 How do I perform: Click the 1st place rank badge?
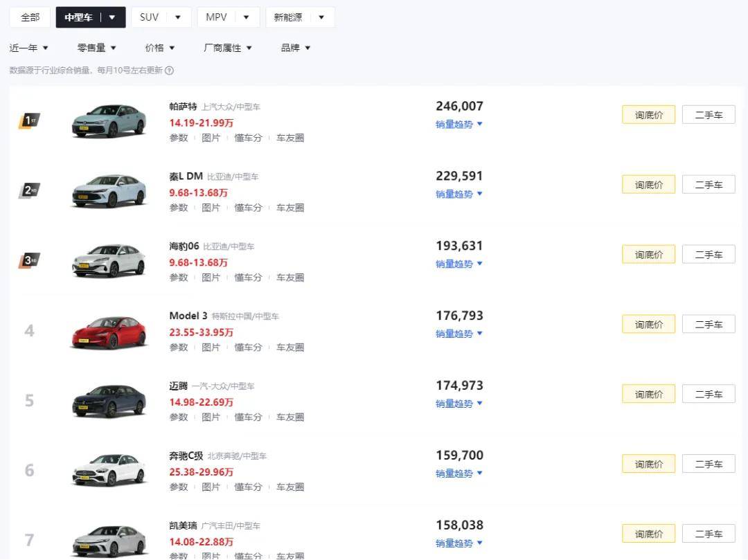[29, 120]
